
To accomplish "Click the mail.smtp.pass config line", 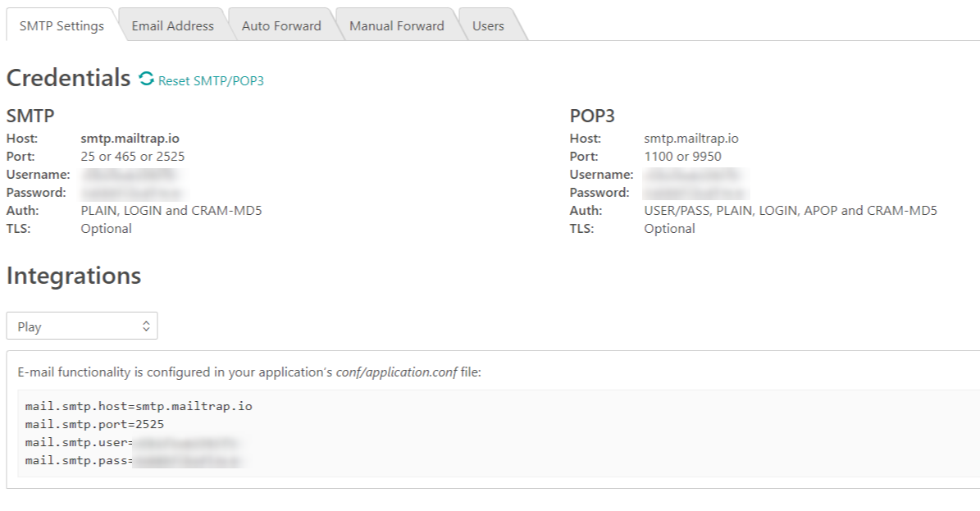I will [135, 461].
